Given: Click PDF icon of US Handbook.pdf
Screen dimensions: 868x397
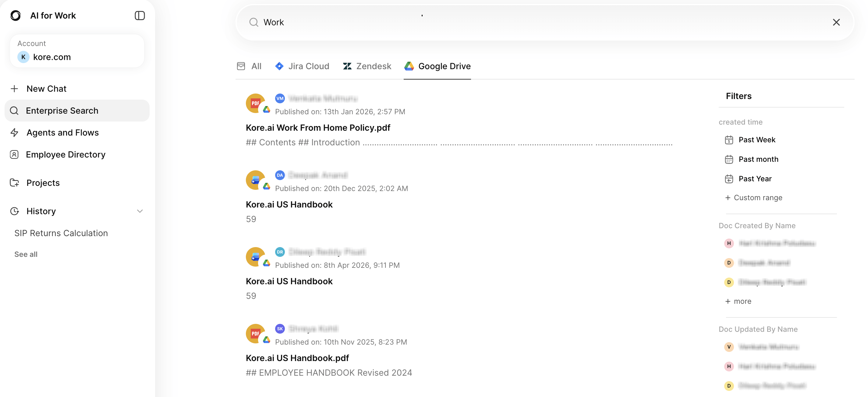Looking at the screenshot, I should click(255, 334).
